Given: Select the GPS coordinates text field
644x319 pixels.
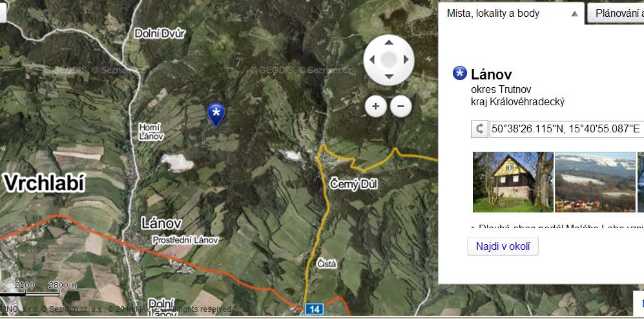Looking at the screenshot, I should coord(566,129).
